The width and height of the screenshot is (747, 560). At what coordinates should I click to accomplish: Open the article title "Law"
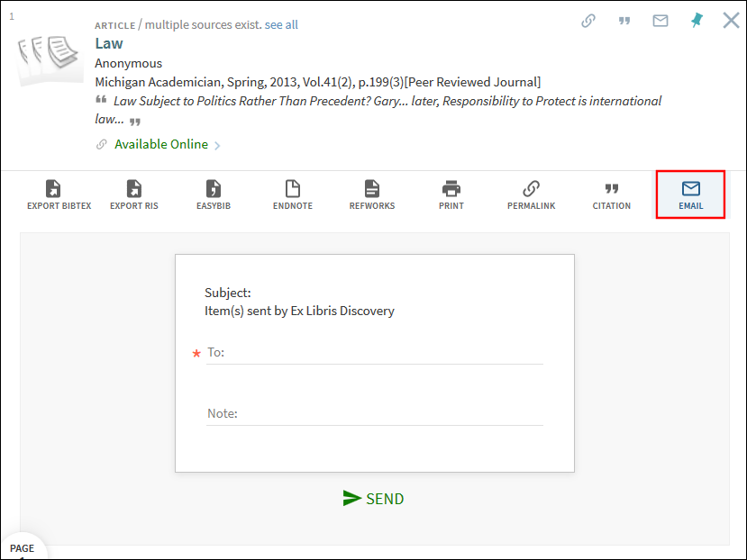click(x=109, y=43)
